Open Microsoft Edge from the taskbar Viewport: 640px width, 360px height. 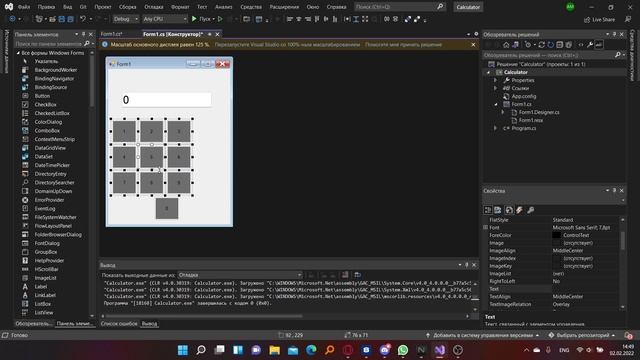(x=311, y=350)
